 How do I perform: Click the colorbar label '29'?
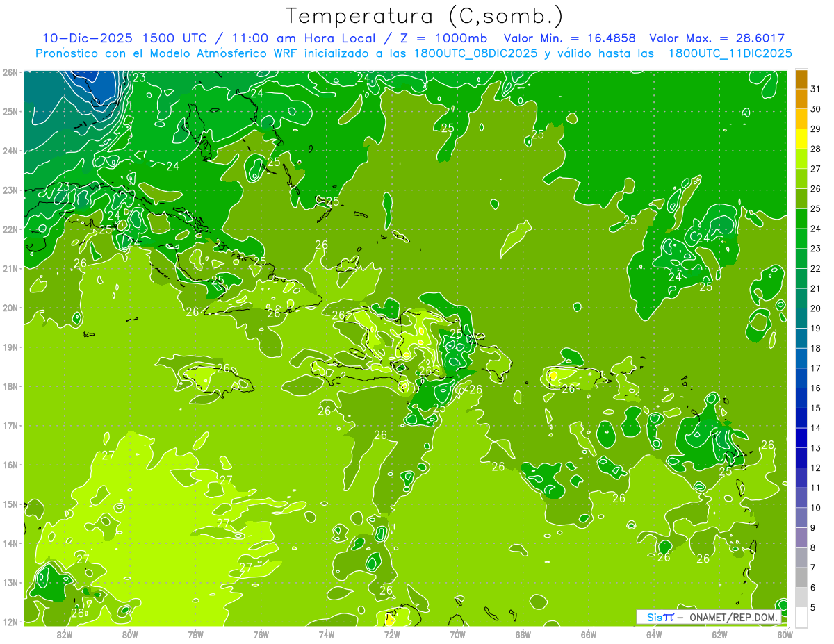tap(816, 129)
